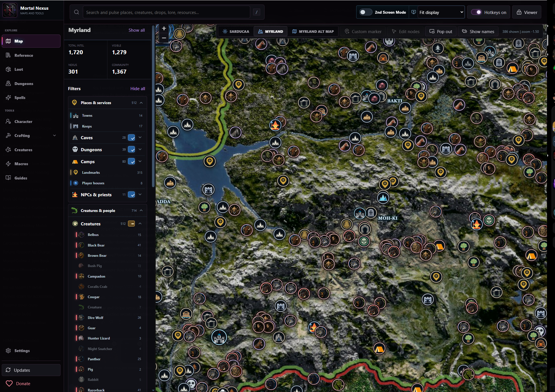
Task: Click the slash hotkey hint button
Action: pyautogui.click(x=257, y=12)
